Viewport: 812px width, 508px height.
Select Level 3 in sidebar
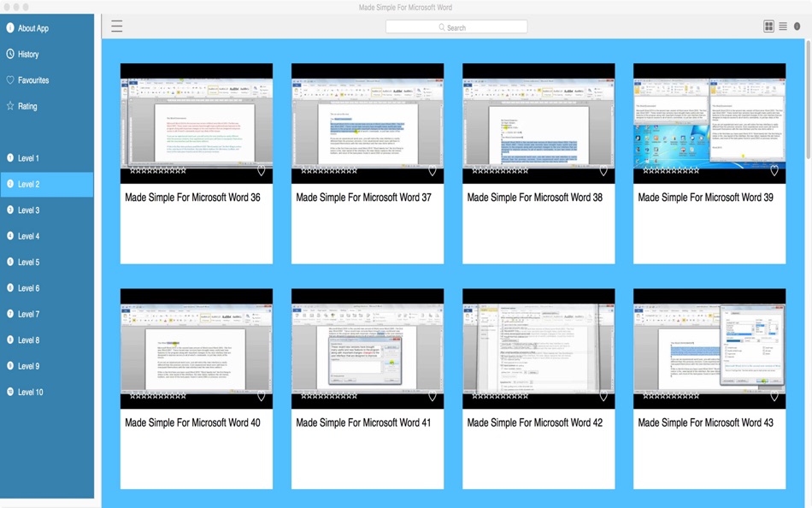coord(47,210)
